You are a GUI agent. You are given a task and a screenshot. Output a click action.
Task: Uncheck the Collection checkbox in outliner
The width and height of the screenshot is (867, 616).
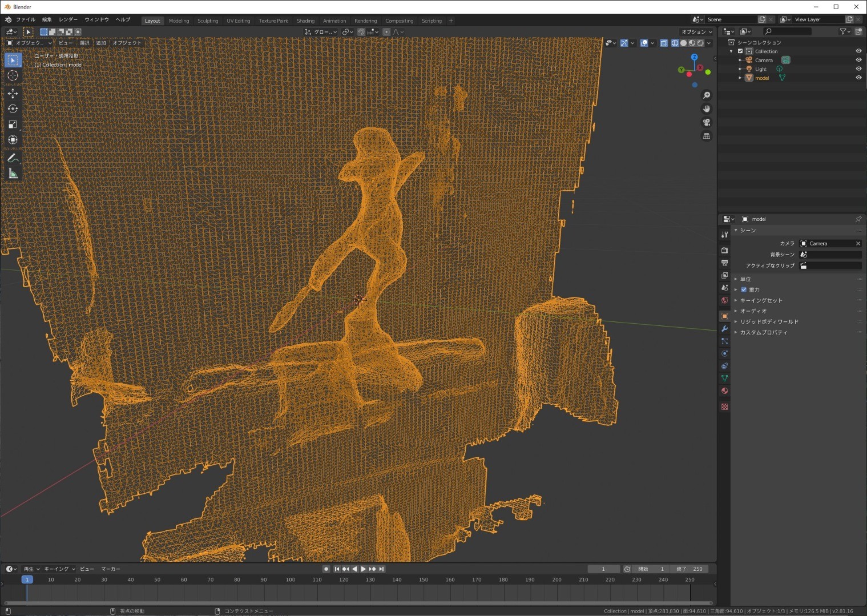pyautogui.click(x=740, y=51)
